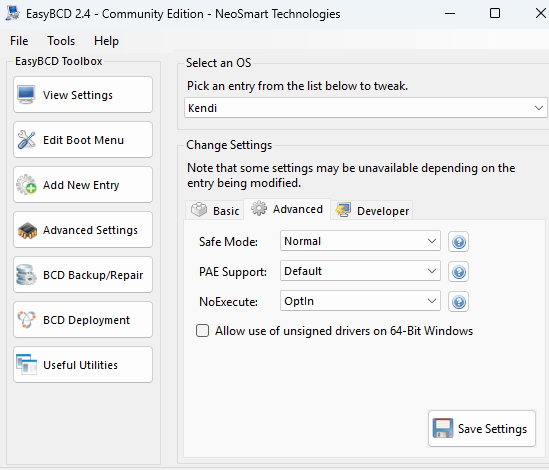Open BCD Deployment
This screenshot has width=549, height=470.
(x=83, y=320)
